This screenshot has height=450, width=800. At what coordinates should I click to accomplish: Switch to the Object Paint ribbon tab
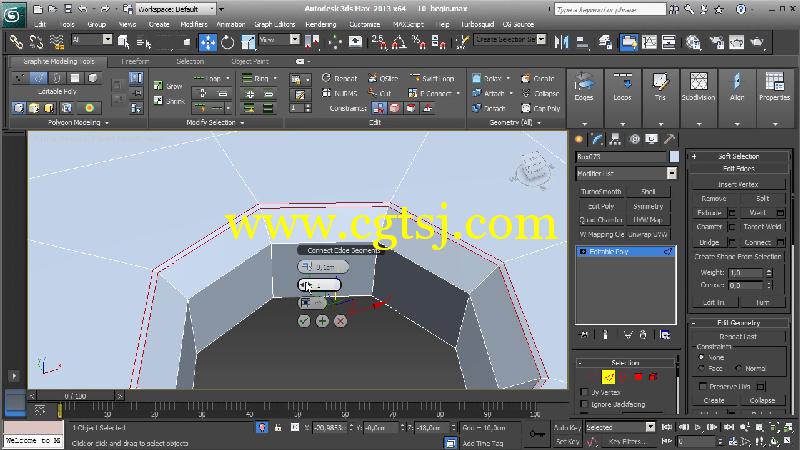250,61
